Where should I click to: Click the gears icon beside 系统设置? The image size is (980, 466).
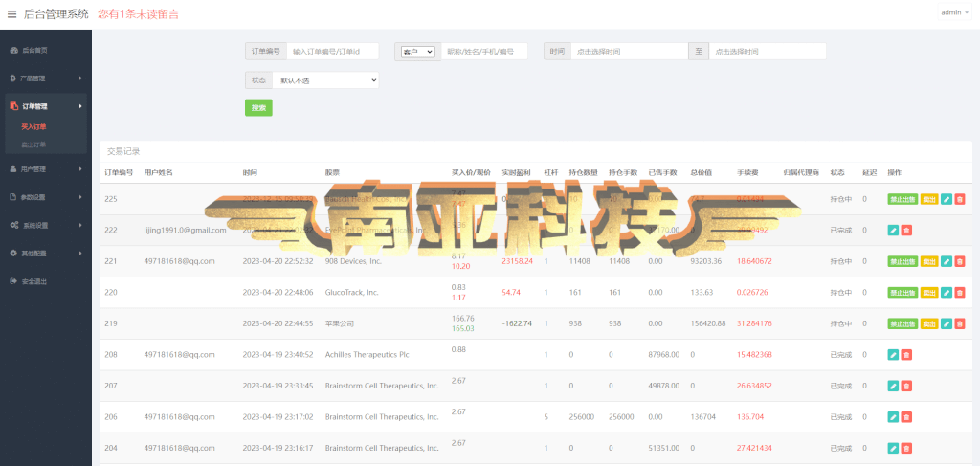pyautogui.click(x=13, y=225)
